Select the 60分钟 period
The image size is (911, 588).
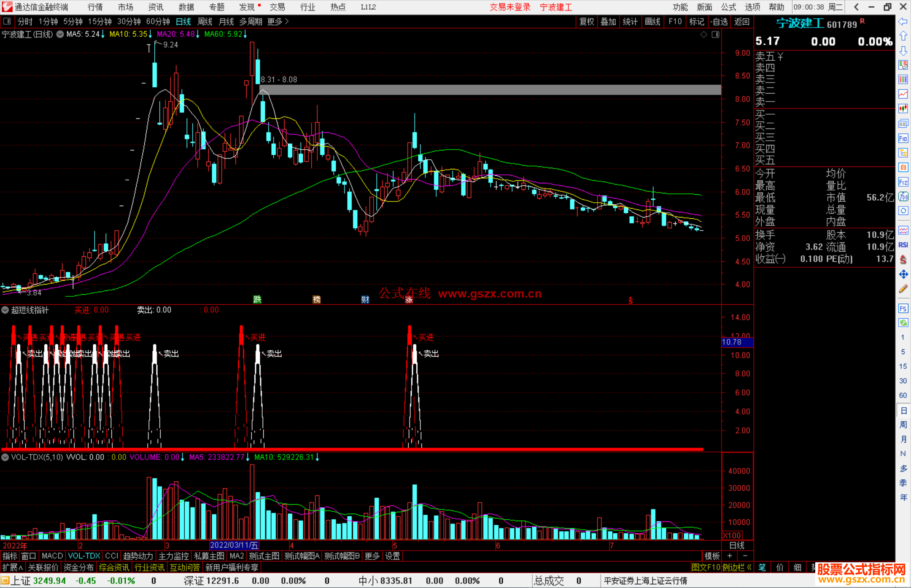tap(158, 21)
